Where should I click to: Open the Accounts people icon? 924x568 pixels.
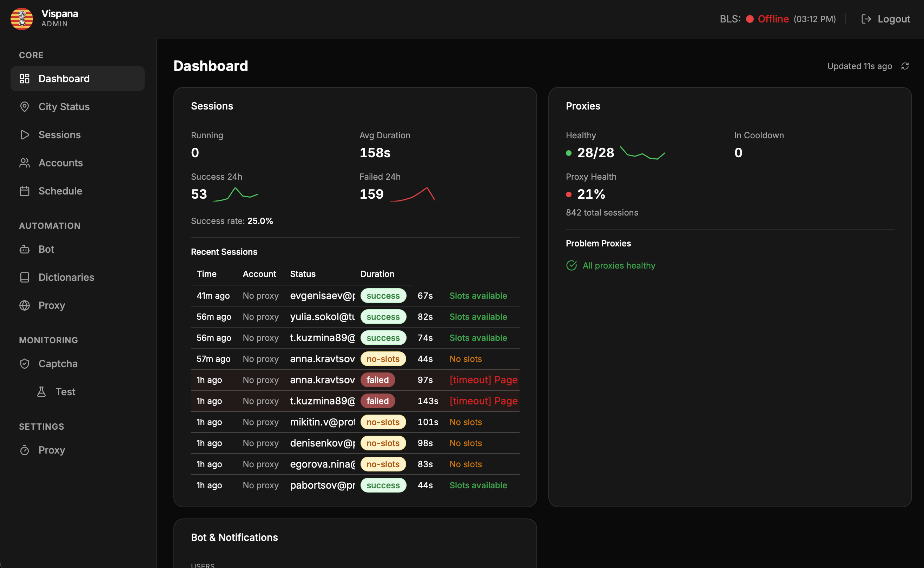[x=25, y=163]
